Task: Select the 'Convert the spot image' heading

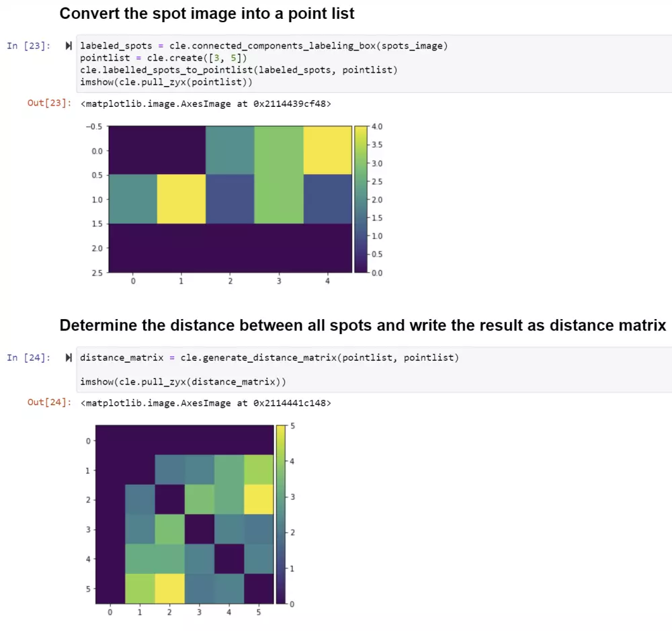Action: pyautogui.click(x=207, y=13)
